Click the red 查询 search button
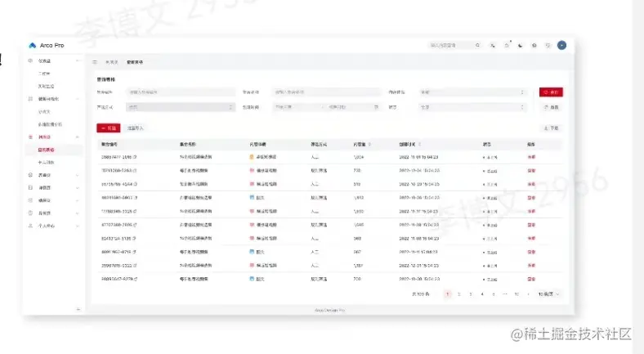 click(551, 92)
